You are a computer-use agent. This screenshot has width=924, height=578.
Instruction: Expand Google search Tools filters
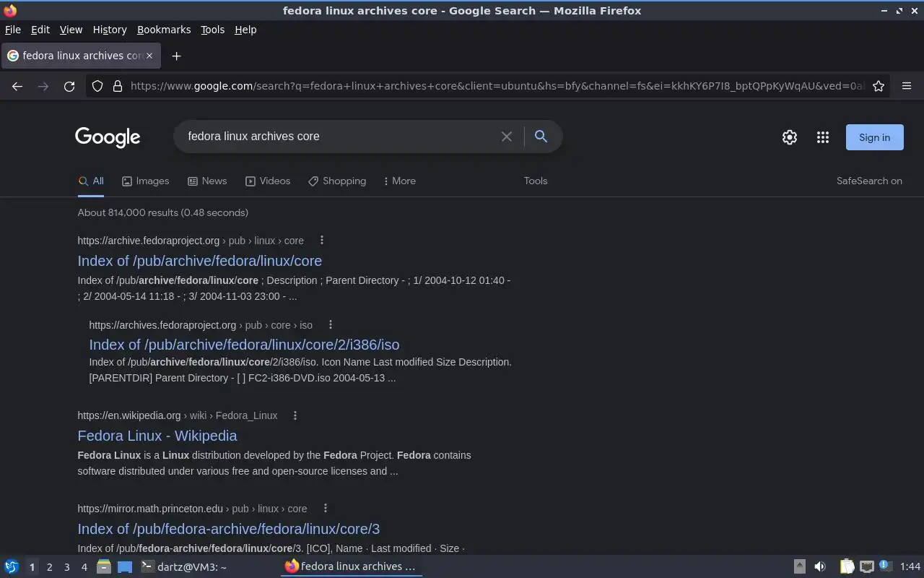tap(536, 181)
